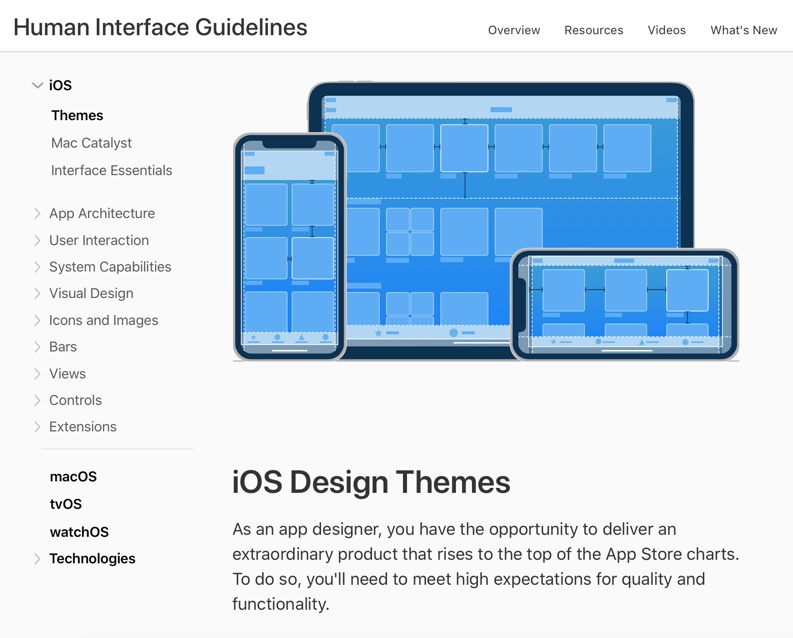This screenshot has width=793, height=638.
Task: Expand the Bars section chevron
Action: 37,347
